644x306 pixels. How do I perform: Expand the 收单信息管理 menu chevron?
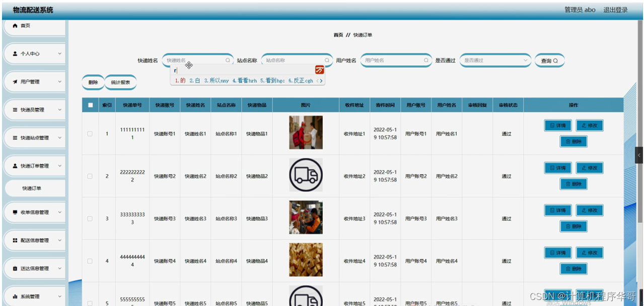(x=59, y=212)
